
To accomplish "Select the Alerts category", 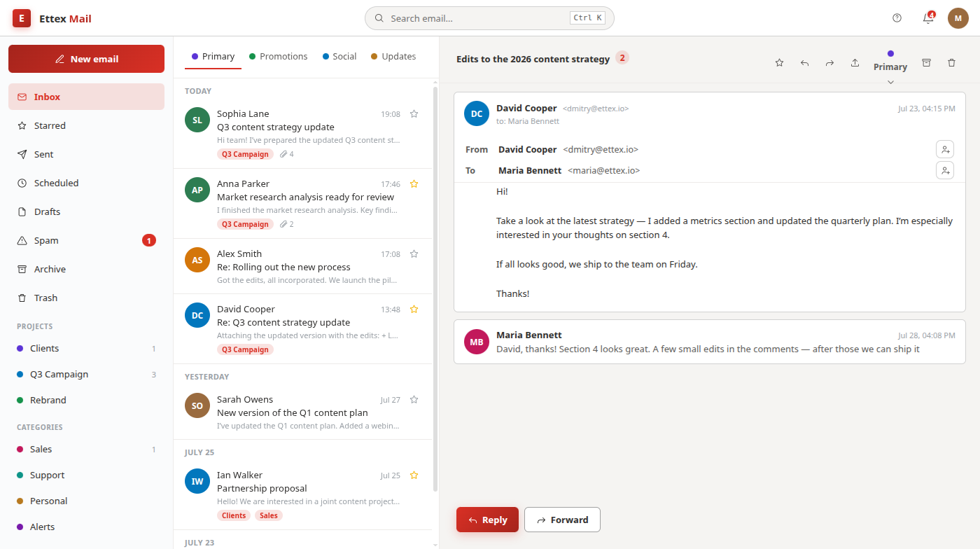I will 86,527.
